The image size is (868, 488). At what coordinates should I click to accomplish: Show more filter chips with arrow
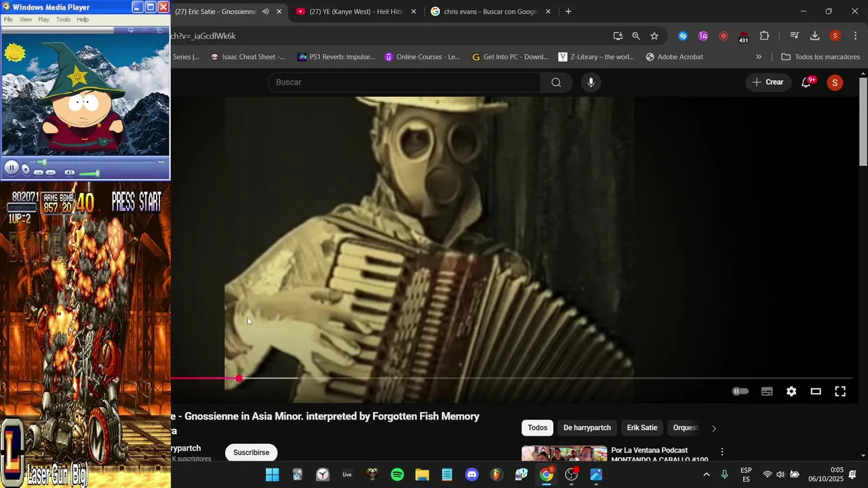point(713,428)
